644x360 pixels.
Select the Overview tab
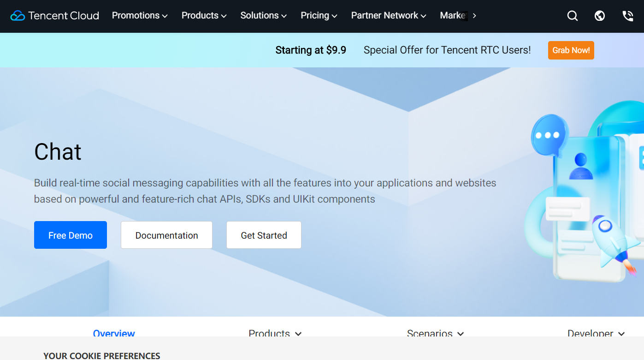pyautogui.click(x=114, y=333)
